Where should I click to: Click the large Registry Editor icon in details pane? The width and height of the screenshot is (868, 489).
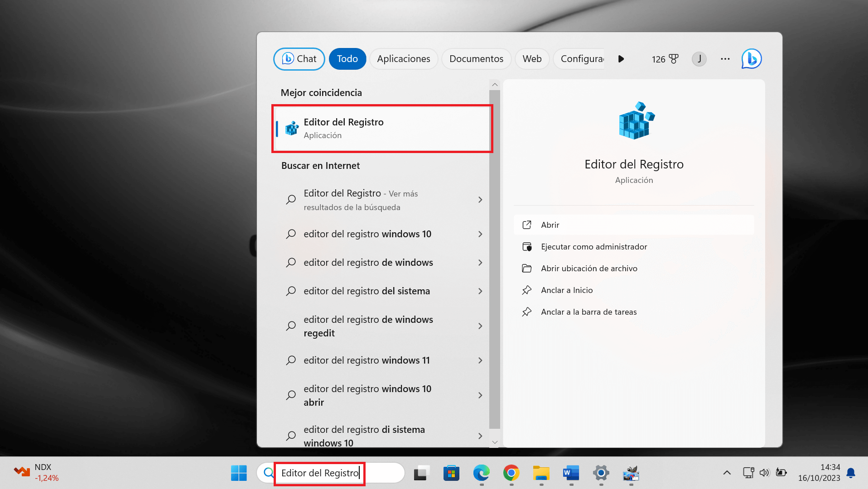tap(636, 120)
